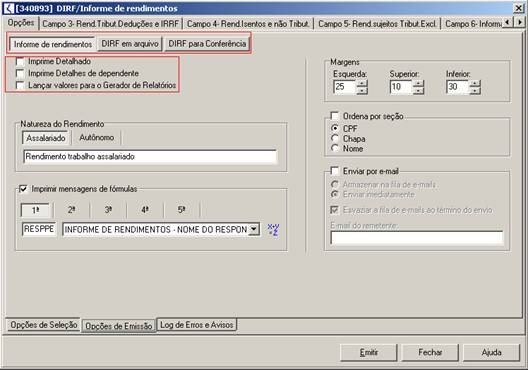Select DIRF em arquivo tab
The height and width of the screenshot is (370, 528).
[130, 44]
